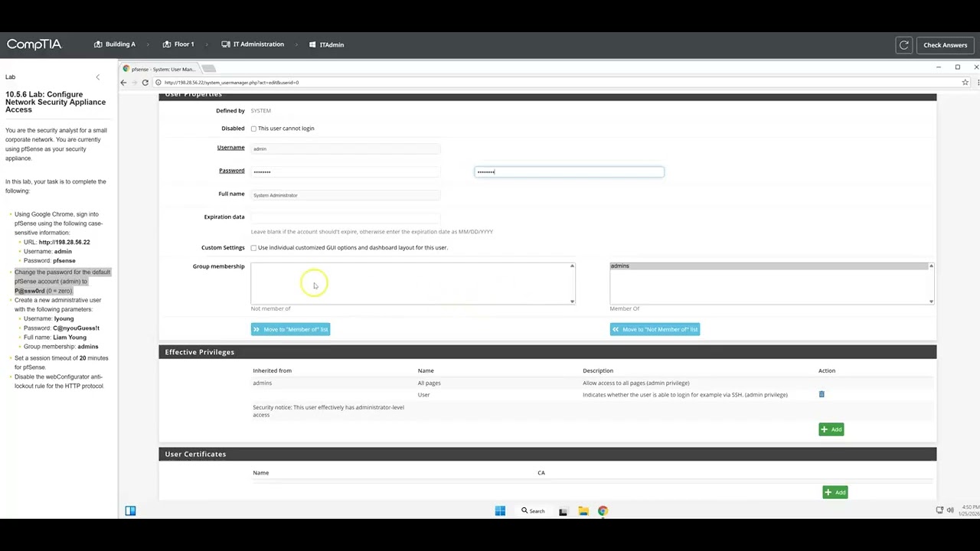Click the Action column header

pyautogui.click(x=826, y=370)
